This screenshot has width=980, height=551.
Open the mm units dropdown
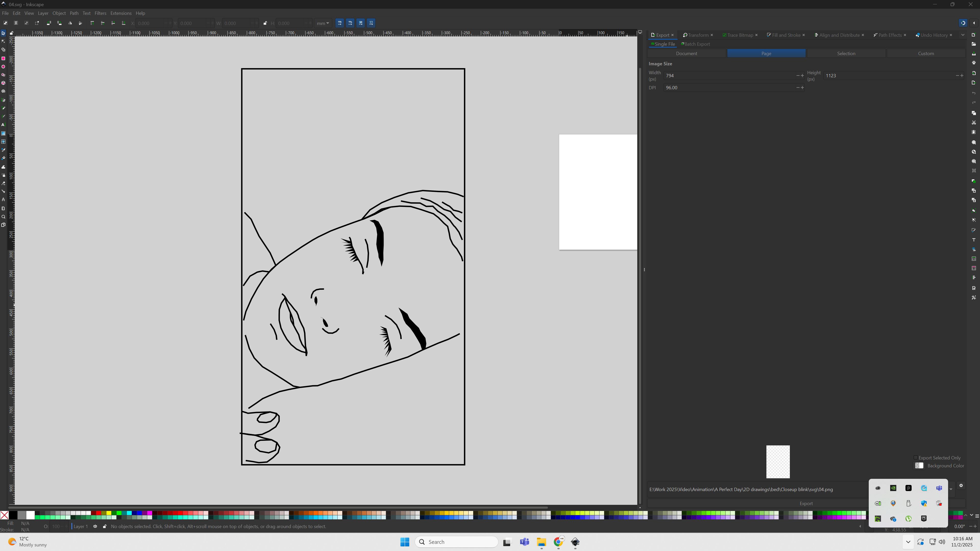[323, 23]
